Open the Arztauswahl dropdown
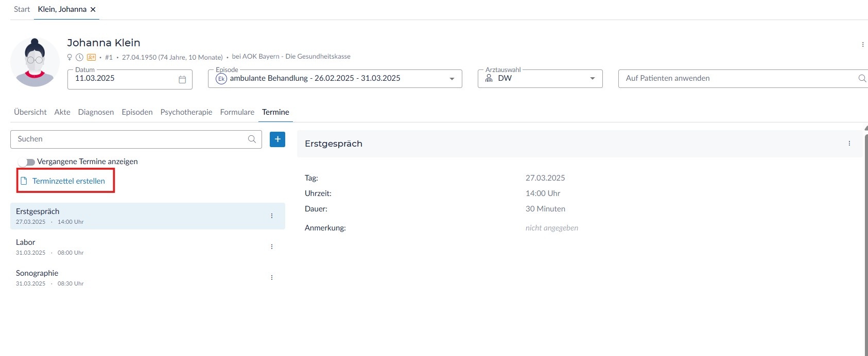The height and width of the screenshot is (356, 868). click(592, 79)
